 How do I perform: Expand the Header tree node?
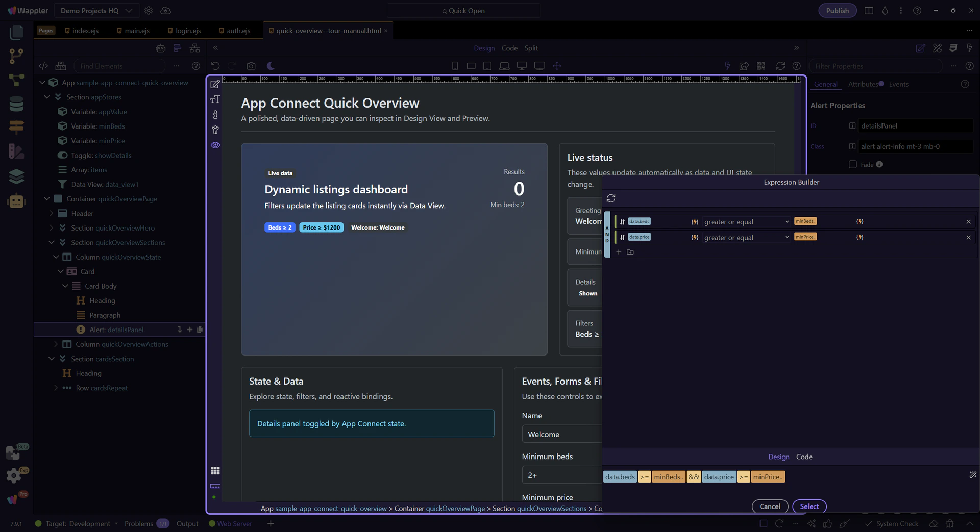coord(51,213)
